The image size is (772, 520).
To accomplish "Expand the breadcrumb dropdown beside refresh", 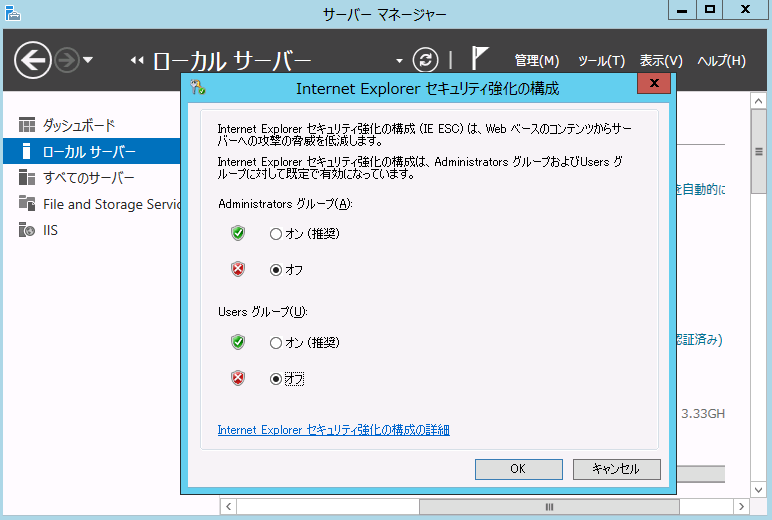I will (x=400, y=60).
